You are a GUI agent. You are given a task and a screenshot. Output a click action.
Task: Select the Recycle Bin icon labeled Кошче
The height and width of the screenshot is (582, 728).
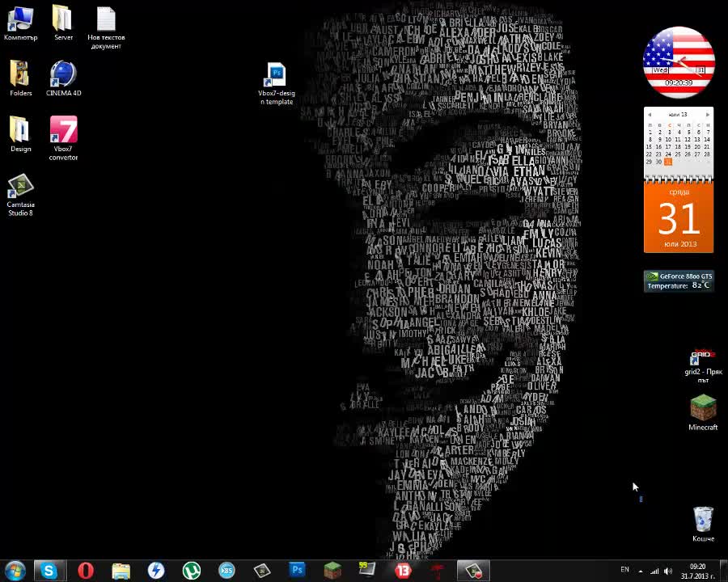pos(703,524)
